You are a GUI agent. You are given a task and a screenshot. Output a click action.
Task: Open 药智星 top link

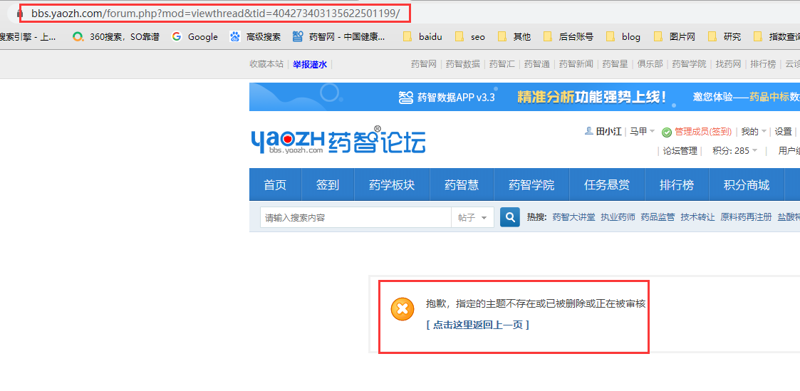tap(615, 64)
